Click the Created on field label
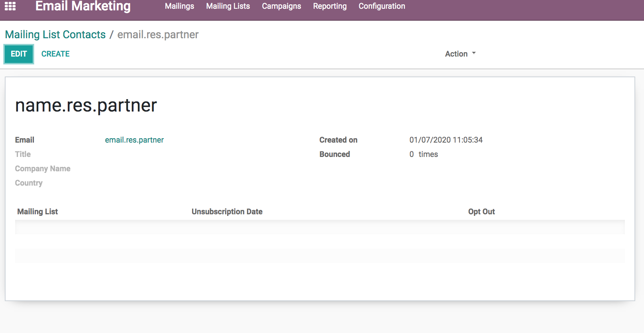 pos(338,140)
